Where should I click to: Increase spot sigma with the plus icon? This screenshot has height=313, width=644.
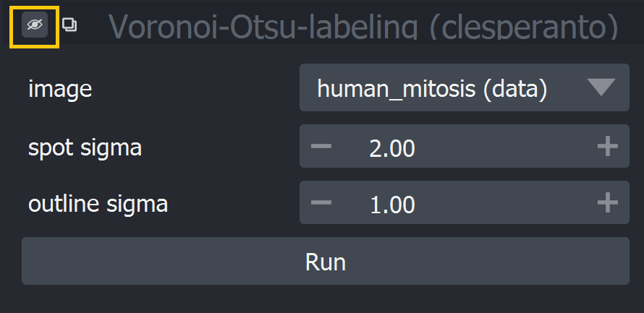coord(607,146)
